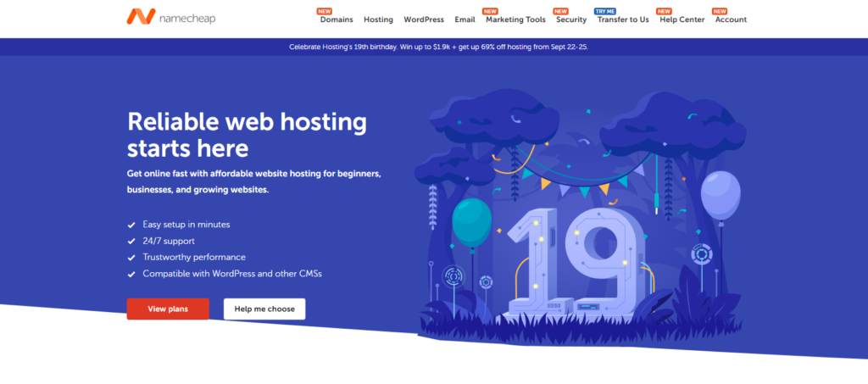Screen dimensions: 868x384
Task: Open the WordPress menu
Action: (x=424, y=19)
